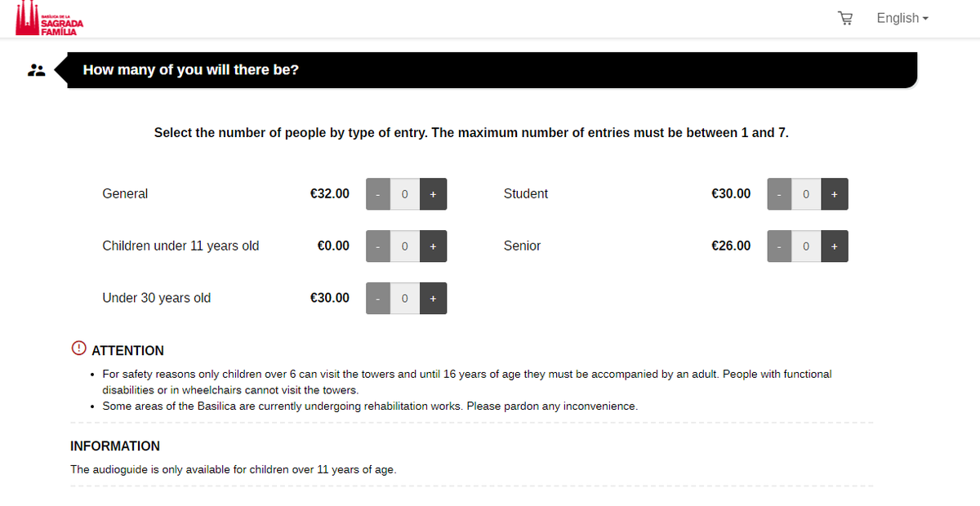Add one Student ticket with plus

tap(834, 194)
